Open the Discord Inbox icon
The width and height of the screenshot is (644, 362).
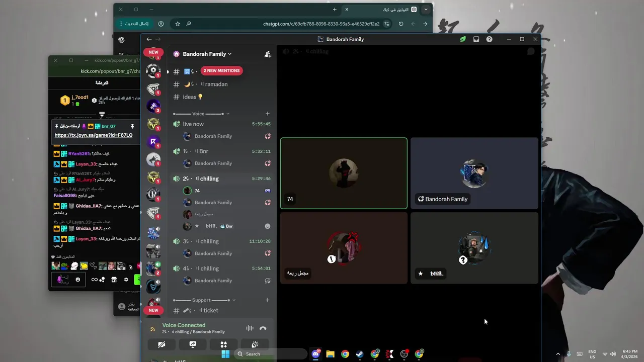pyautogui.click(x=476, y=39)
